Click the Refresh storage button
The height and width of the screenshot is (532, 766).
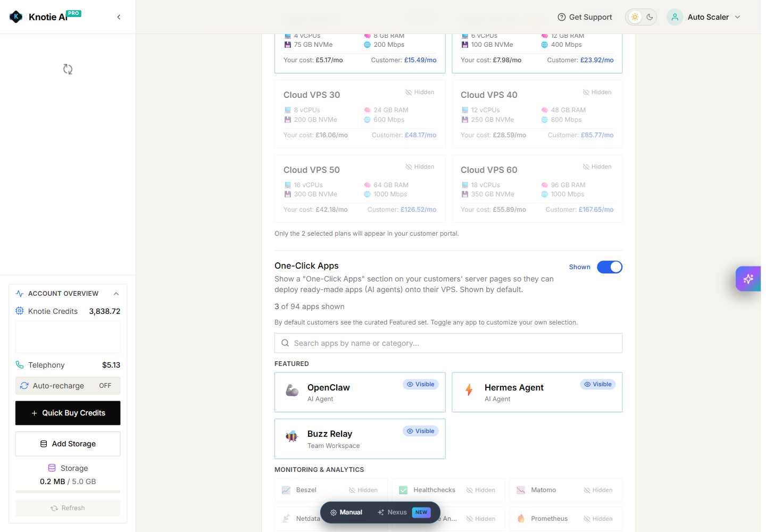coord(68,508)
